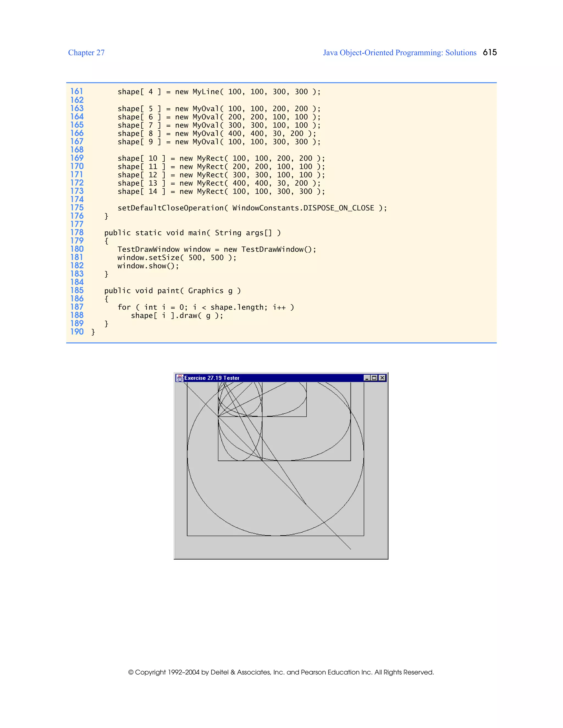
Task: Click code line shape[ 7 ] MyOval
Action: (219, 125)
